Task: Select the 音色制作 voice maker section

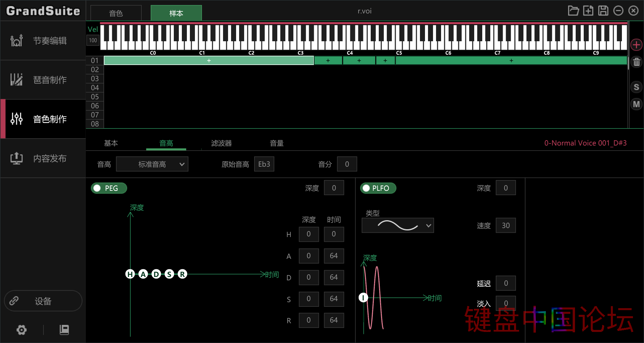Action: (x=43, y=119)
